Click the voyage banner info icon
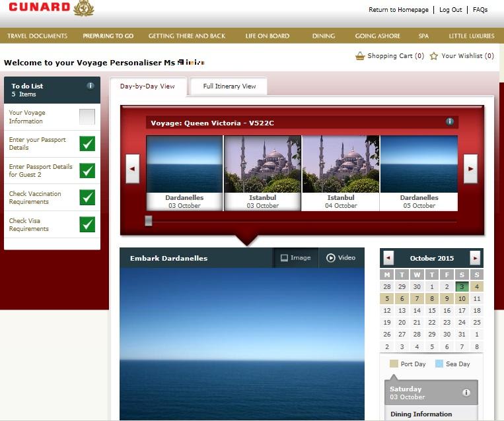This screenshot has width=504, height=421. tap(450, 121)
